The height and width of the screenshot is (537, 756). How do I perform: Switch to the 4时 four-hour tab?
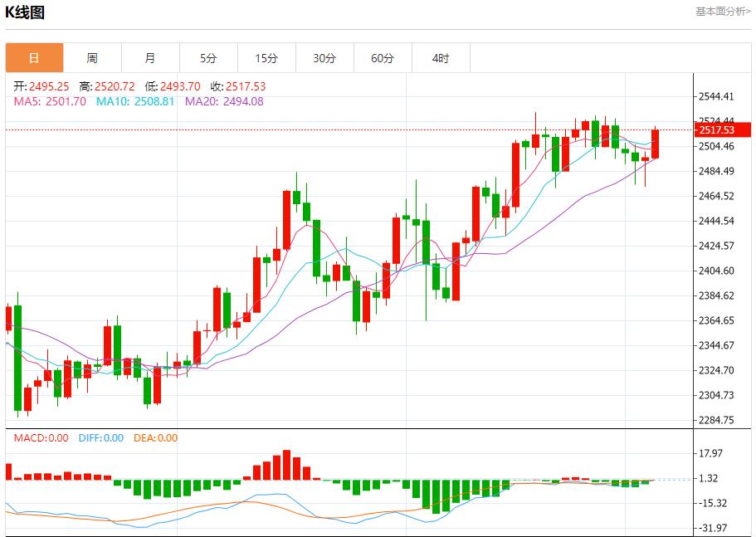[x=441, y=58]
